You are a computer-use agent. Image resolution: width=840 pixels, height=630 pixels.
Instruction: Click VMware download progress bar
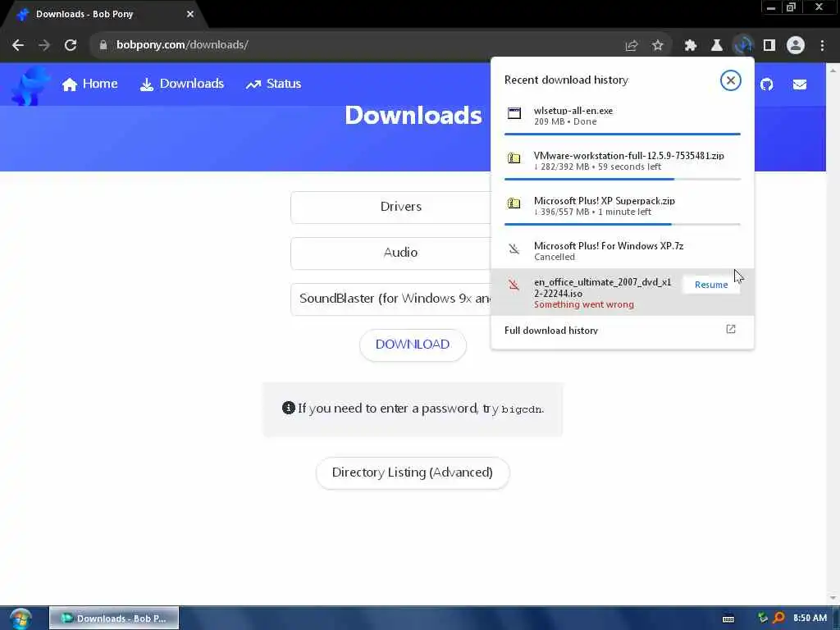622,179
